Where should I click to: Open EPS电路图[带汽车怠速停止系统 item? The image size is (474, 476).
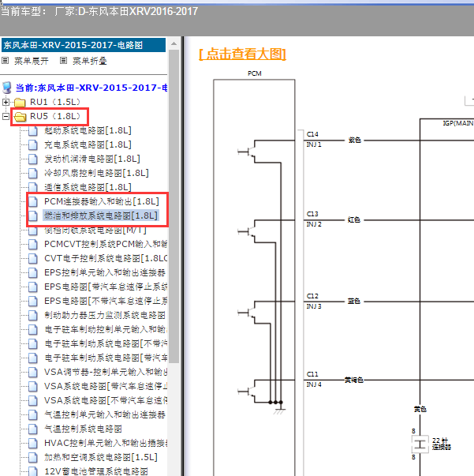[106, 287]
